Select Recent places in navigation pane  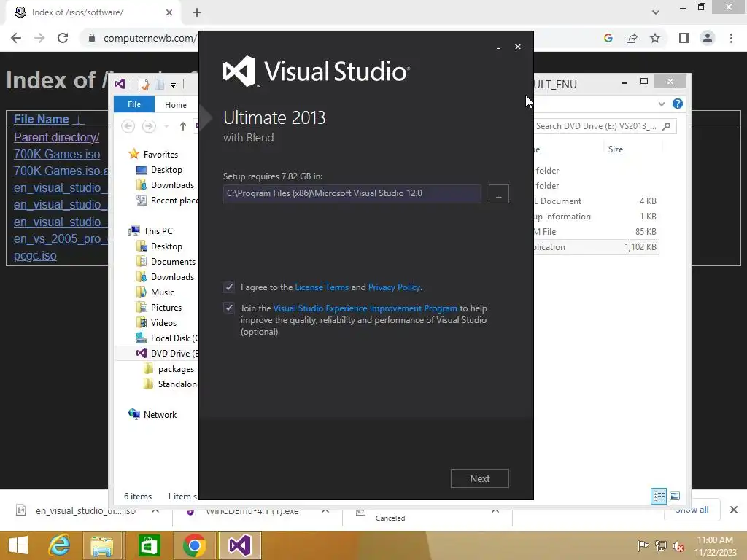pyautogui.click(x=167, y=201)
